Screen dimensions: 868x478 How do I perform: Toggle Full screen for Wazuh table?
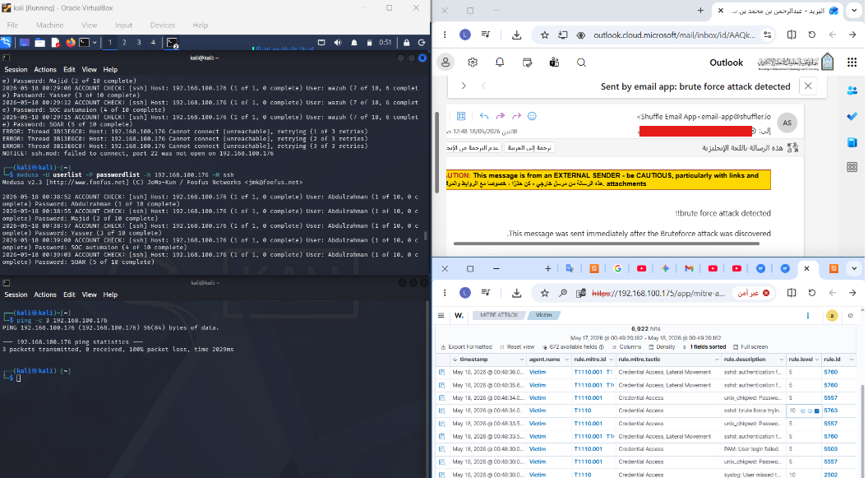point(750,347)
